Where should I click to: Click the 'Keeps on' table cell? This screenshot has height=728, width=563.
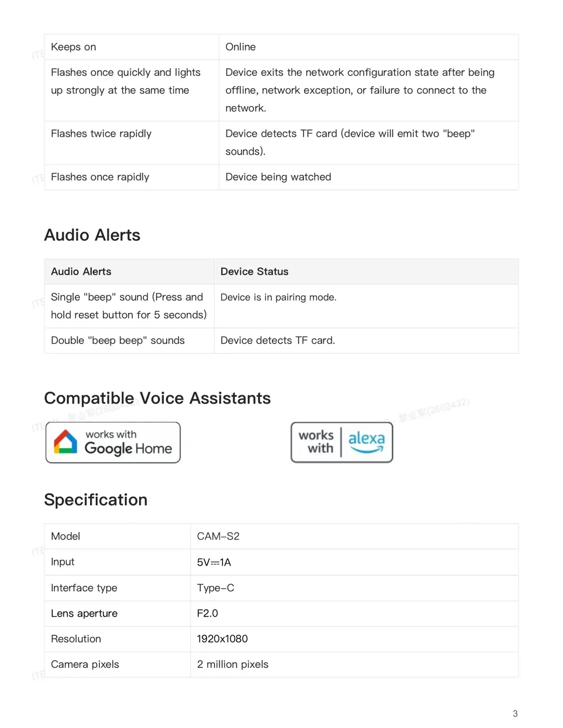click(x=74, y=47)
